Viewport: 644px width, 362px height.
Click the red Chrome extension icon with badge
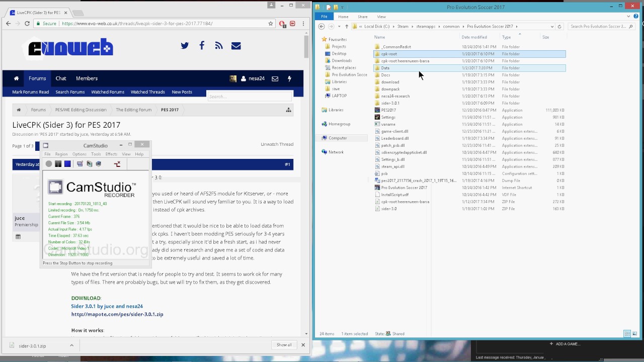[282, 24]
